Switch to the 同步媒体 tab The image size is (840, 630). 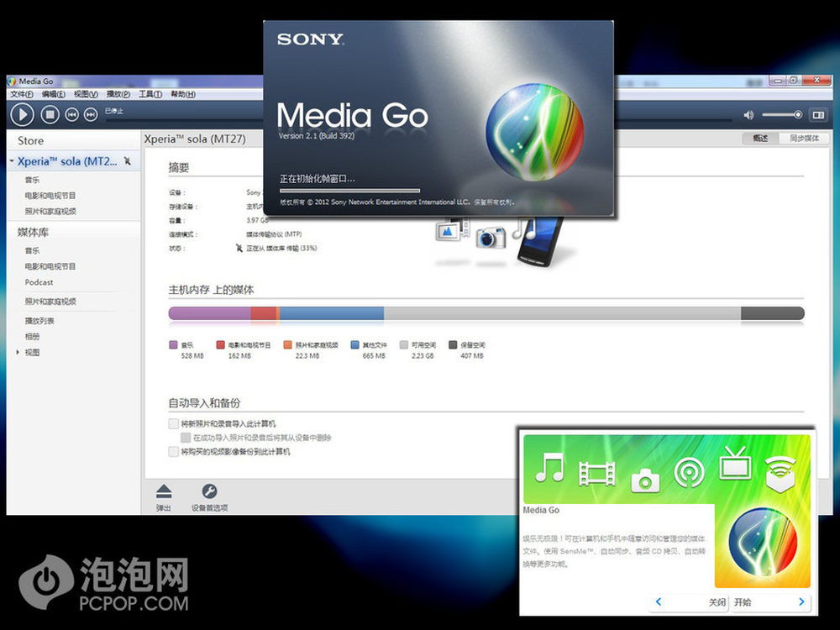(804, 139)
